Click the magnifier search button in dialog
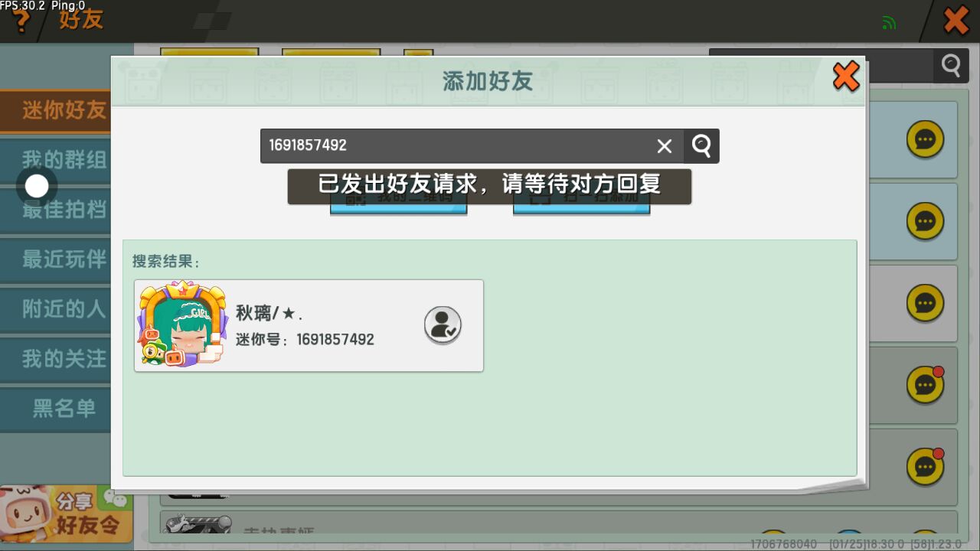The image size is (980, 551). 701,146
